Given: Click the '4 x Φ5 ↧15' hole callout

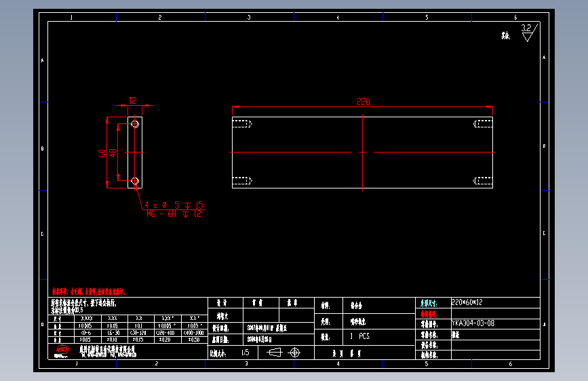Looking at the screenshot, I should pyautogui.click(x=174, y=205).
